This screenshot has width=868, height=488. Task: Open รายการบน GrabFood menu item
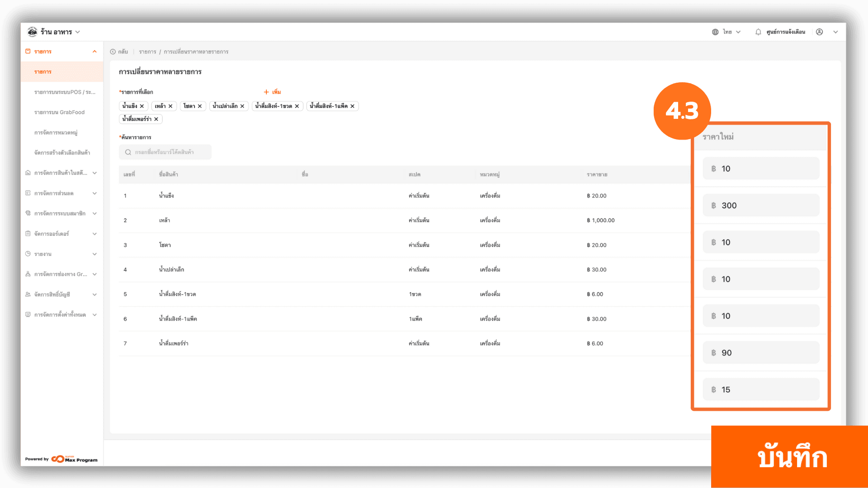[59, 113]
